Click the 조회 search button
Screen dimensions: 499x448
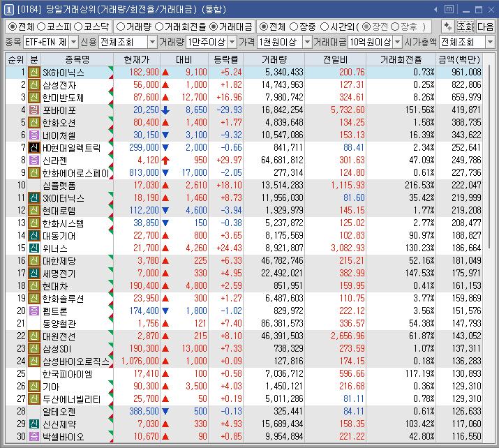[x=466, y=27]
